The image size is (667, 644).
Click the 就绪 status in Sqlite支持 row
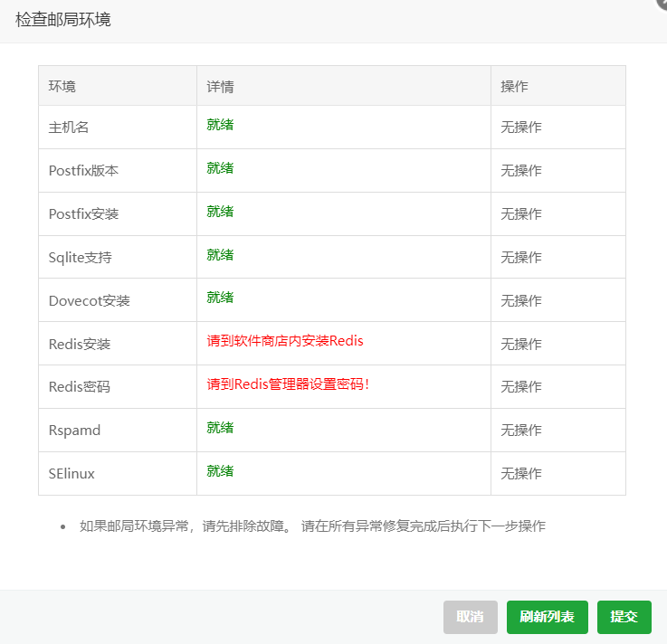(x=220, y=255)
